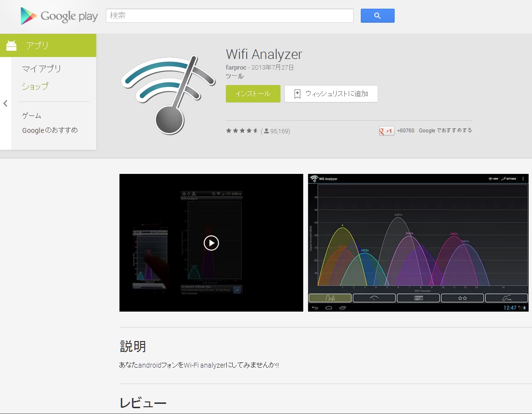Viewport: 532px width, 414px height.
Task: Open the channel graph screenshot thumbnail
Action: [x=418, y=243]
